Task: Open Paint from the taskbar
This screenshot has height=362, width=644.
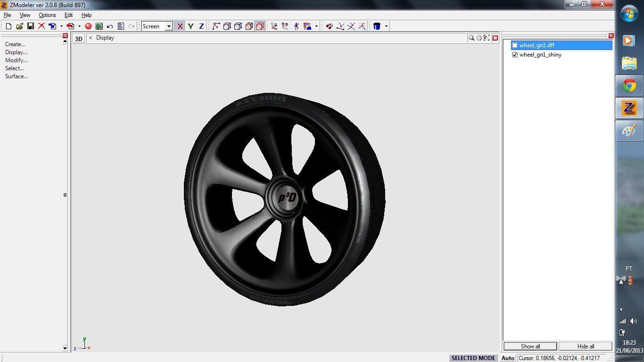Action: point(629,131)
